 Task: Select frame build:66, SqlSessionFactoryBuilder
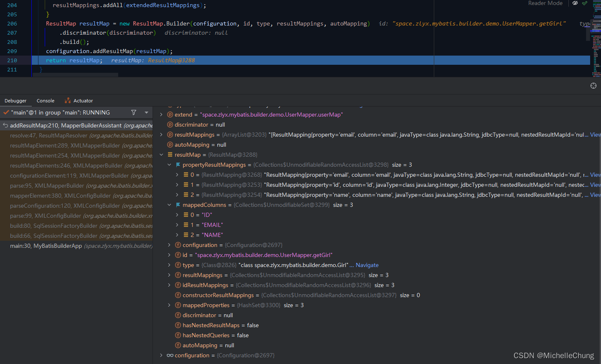click(x=76, y=236)
